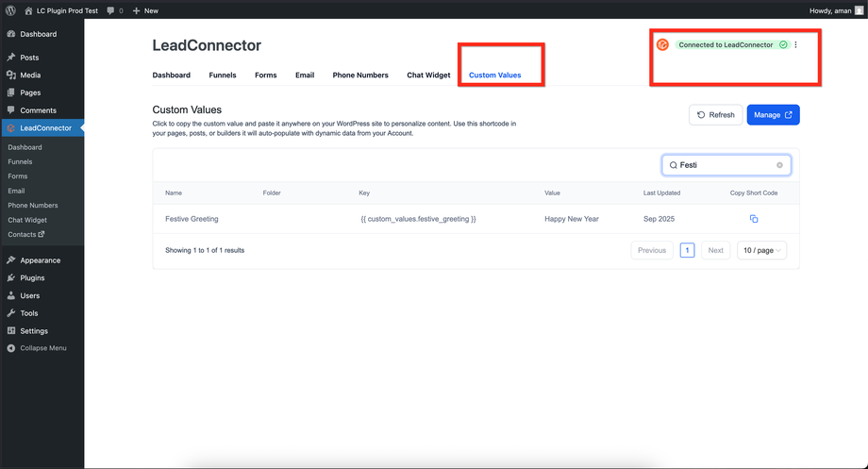Screen dimensions: 868x469
Task: Click the custom_values.festive_greeting key text
Action: coord(418,219)
